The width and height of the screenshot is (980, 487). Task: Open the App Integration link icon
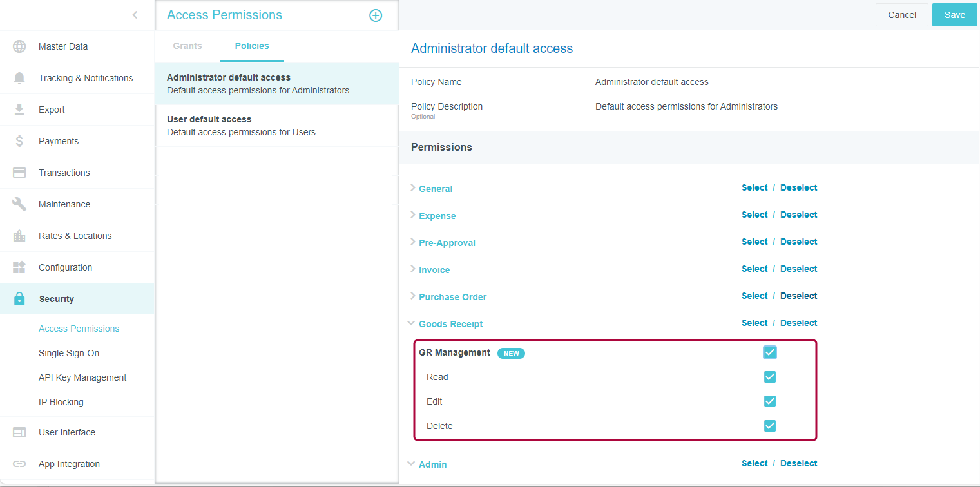coord(19,463)
